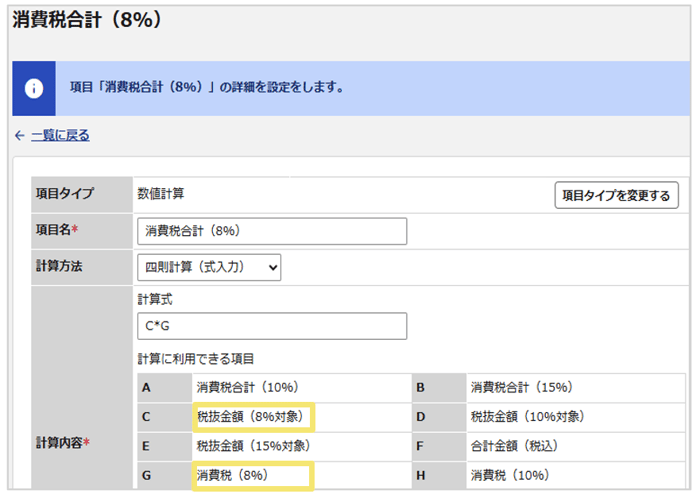Select item H 消費税(10%)

[509, 475]
